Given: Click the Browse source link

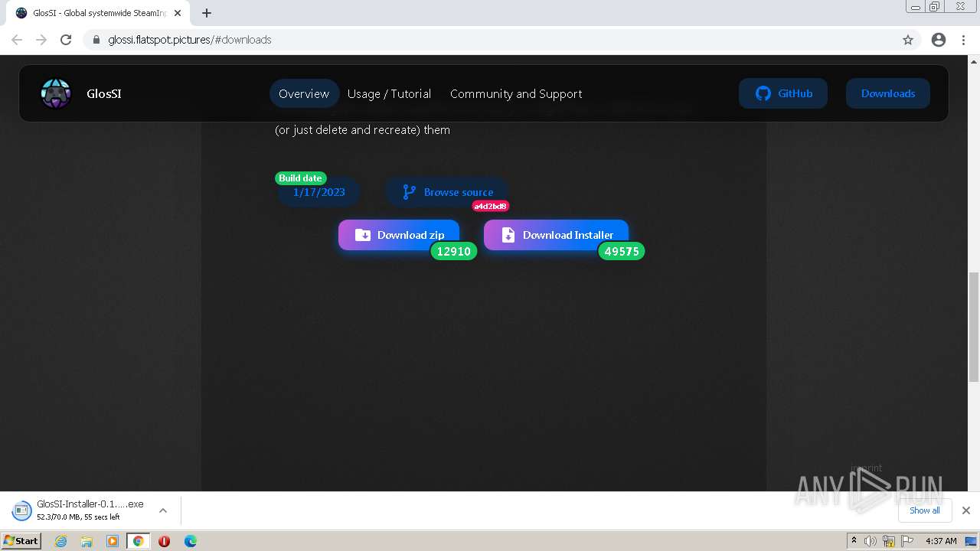Looking at the screenshot, I should [x=448, y=192].
